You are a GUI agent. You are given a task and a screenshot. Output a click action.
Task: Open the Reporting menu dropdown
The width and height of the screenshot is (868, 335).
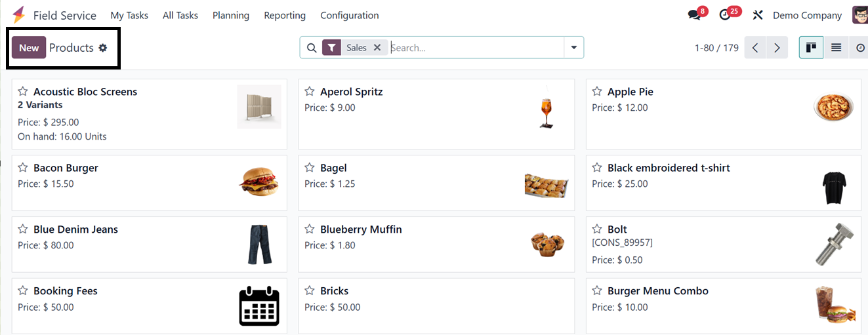point(285,15)
